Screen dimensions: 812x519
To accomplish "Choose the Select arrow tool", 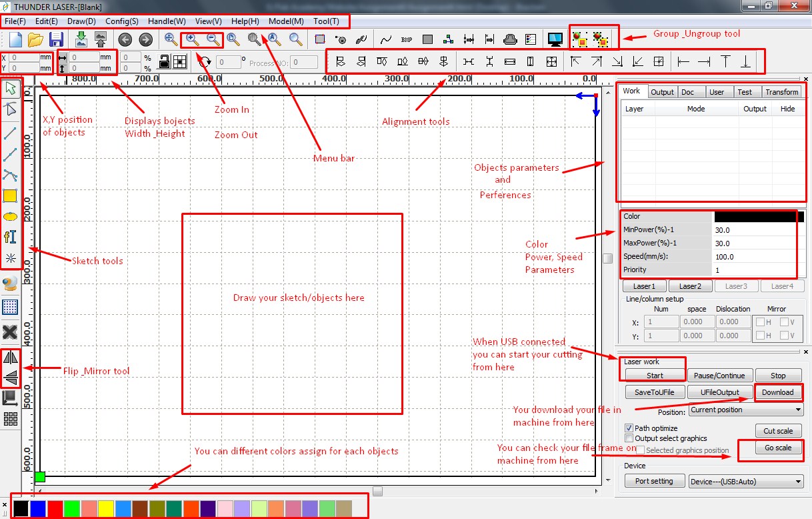I will (x=10, y=89).
